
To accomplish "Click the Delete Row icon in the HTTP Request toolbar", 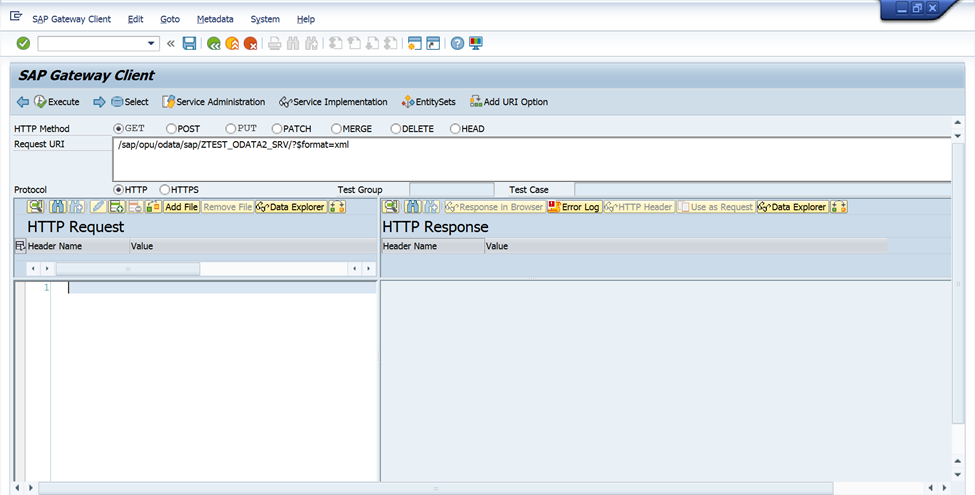I will (x=135, y=206).
